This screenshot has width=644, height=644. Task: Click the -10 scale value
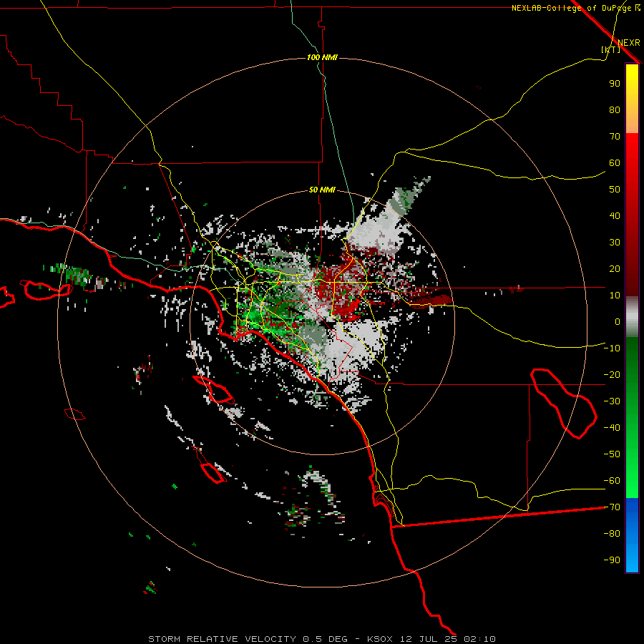[x=612, y=348]
